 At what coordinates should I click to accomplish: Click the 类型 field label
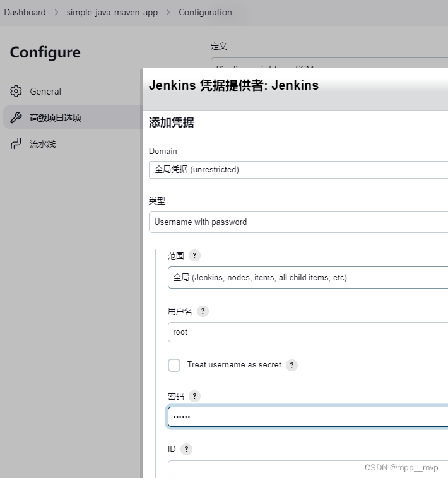point(157,201)
